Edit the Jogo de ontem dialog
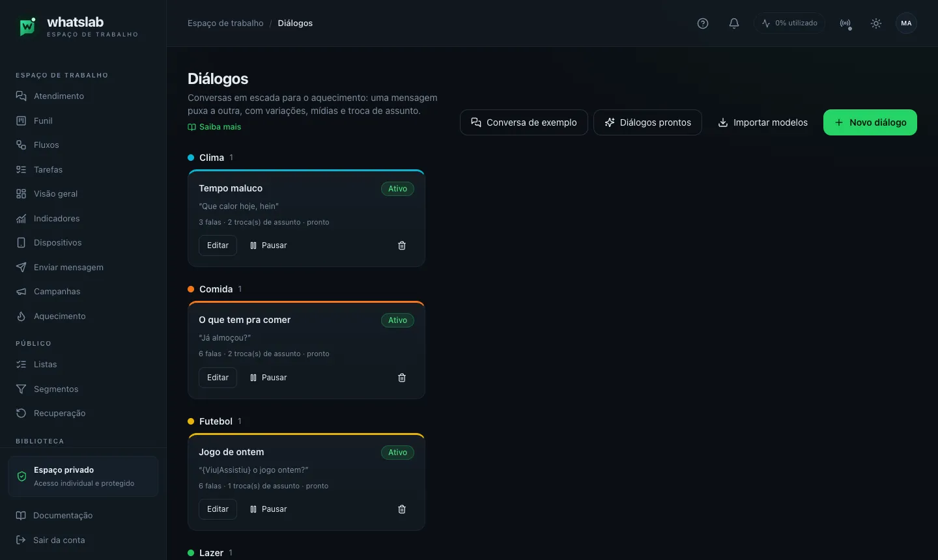The width and height of the screenshot is (938, 560). (x=218, y=509)
